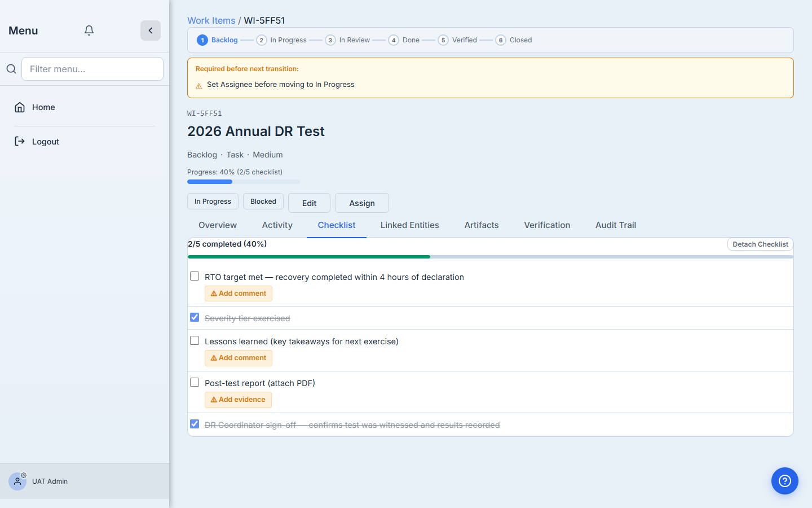
Task: Click the '2/5 completed (40%)' text
Action: point(227,244)
